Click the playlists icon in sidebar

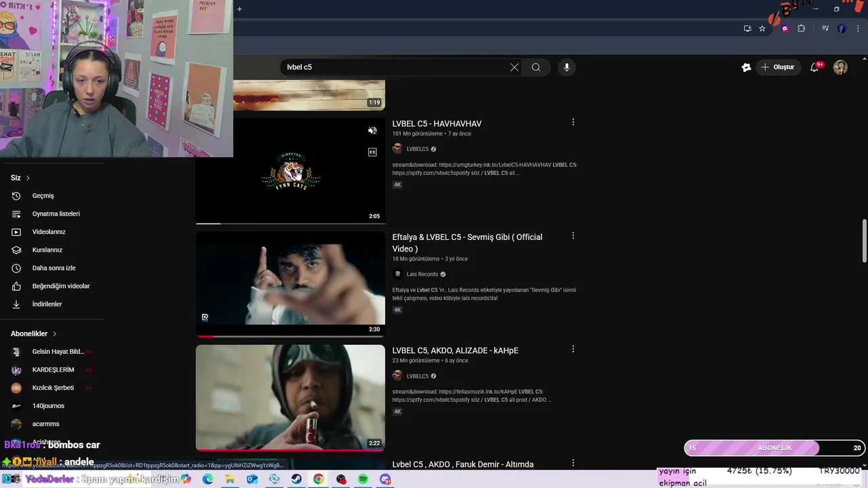[x=16, y=213]
